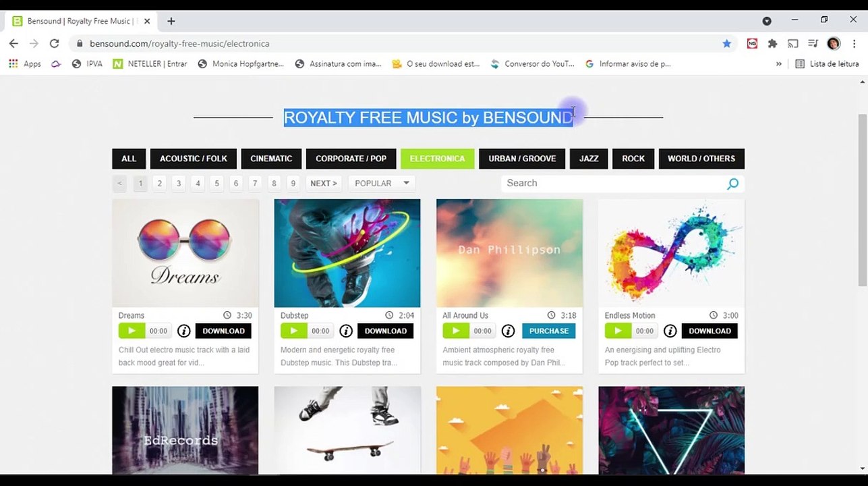Go to page 5 of results
Viewport: 868px width, 486px height.
point(216,183)
